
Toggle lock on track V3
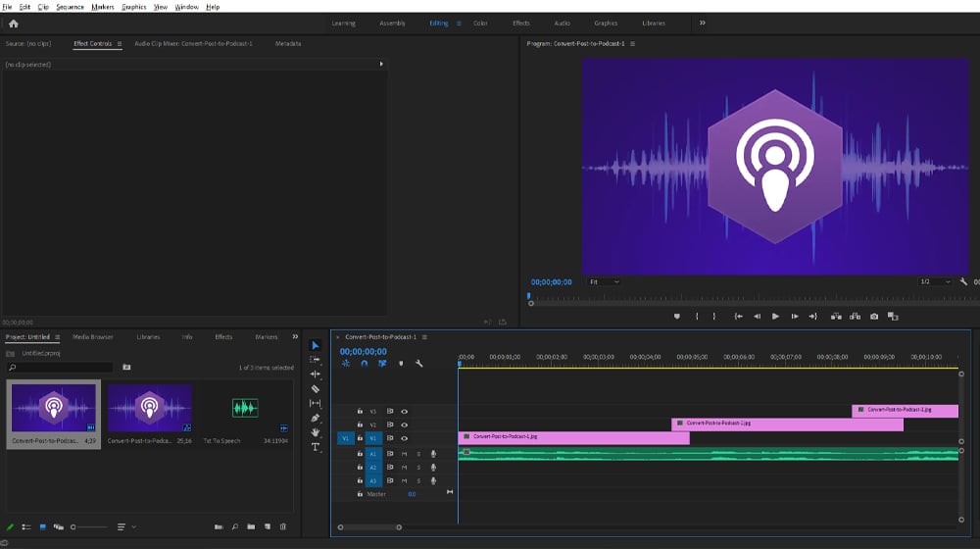[360, 412]
